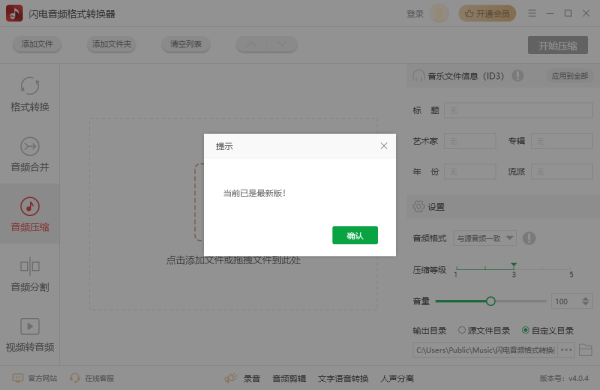The image size is (600, 390).
Task: Open the 格式转换 format conversion tab
Action: pos(30,94)
